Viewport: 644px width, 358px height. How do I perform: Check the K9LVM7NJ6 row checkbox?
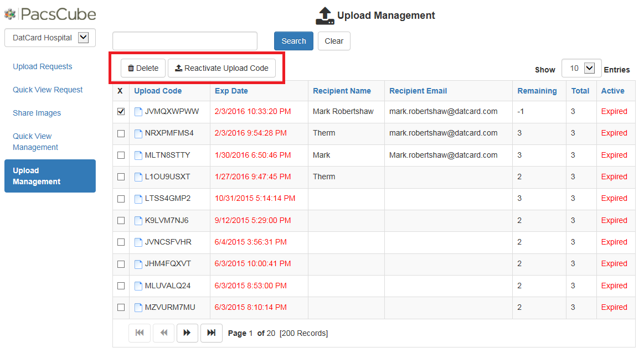121,220
